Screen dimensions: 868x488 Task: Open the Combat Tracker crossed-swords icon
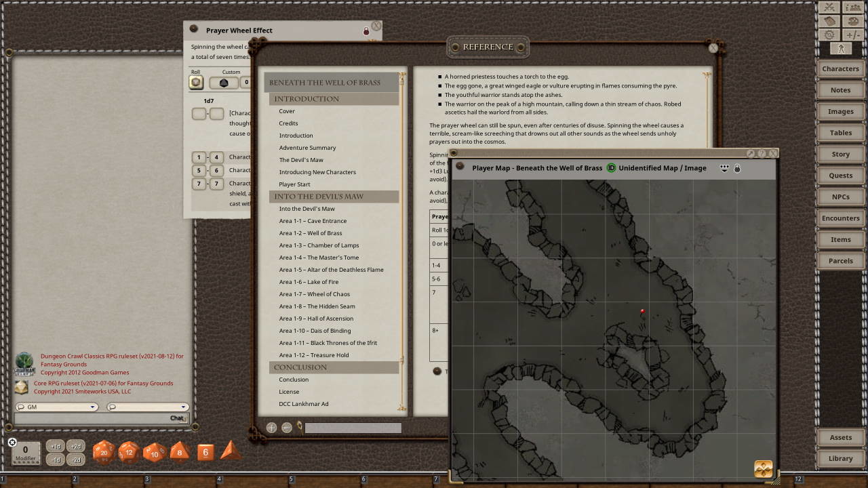pyautogui.click(x=829, y=8)
